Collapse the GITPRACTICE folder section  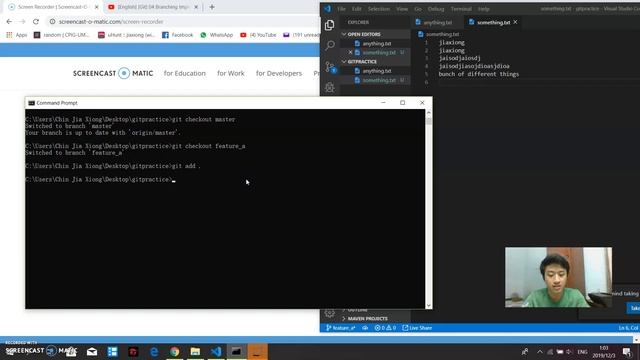[375, 62]
